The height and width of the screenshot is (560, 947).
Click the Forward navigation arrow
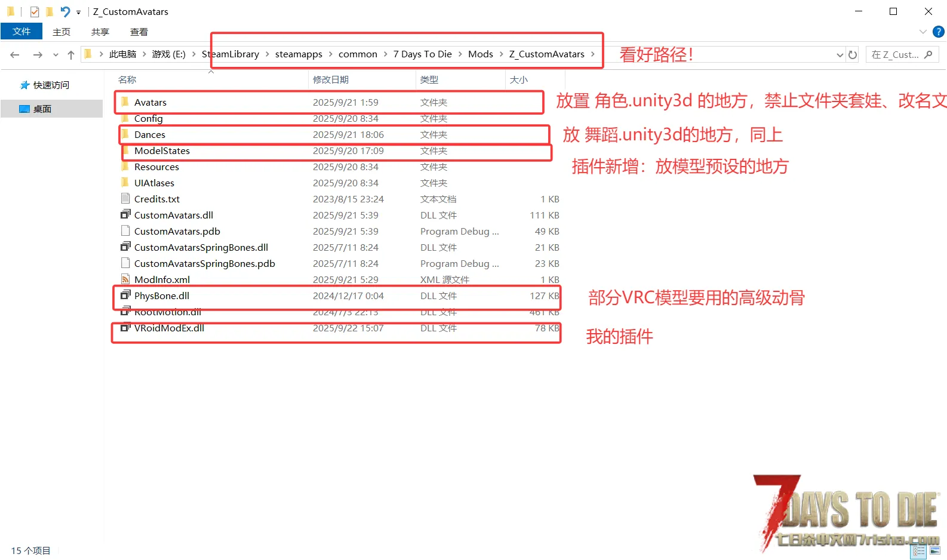click(x=38, y=55)
